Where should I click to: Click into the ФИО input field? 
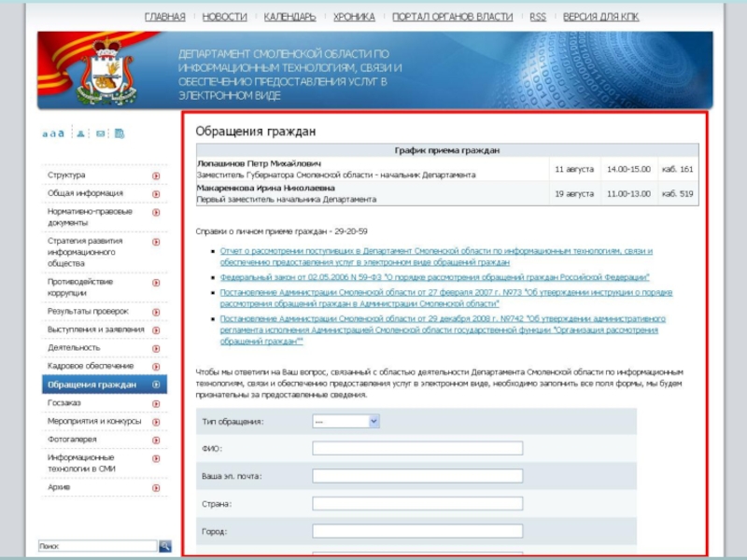pyautogui.click(x=417, y=448)
